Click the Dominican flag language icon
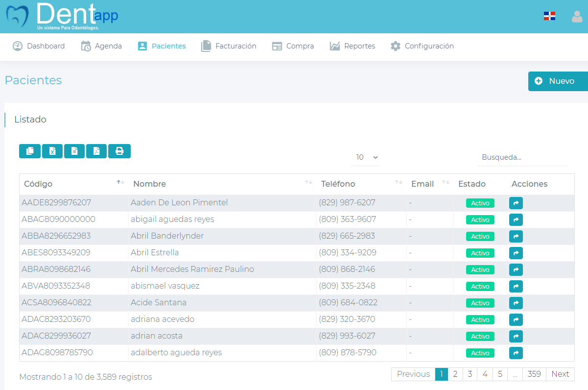588x390 pixels. 549,16
